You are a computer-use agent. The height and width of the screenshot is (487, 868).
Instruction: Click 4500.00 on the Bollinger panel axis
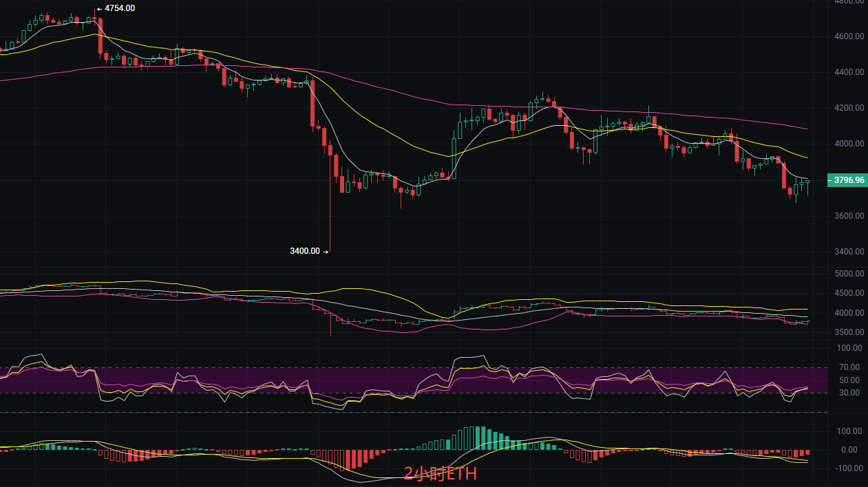pyautogui.click(x=848, y=293)
